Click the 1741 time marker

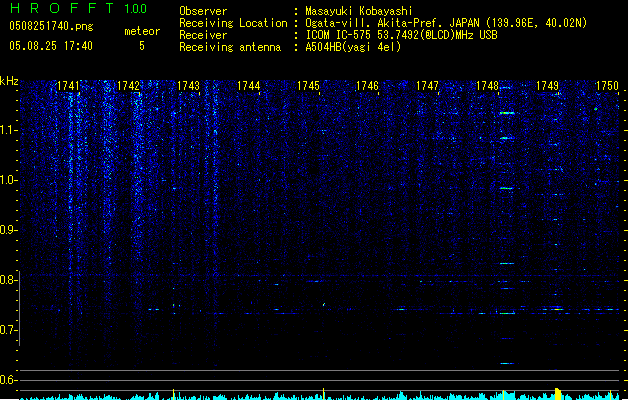(68, 86)
